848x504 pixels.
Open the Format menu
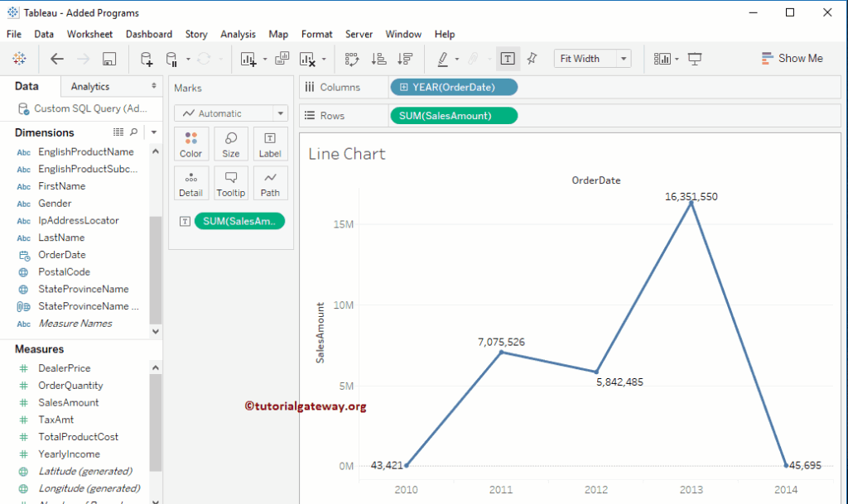point(317,34)
